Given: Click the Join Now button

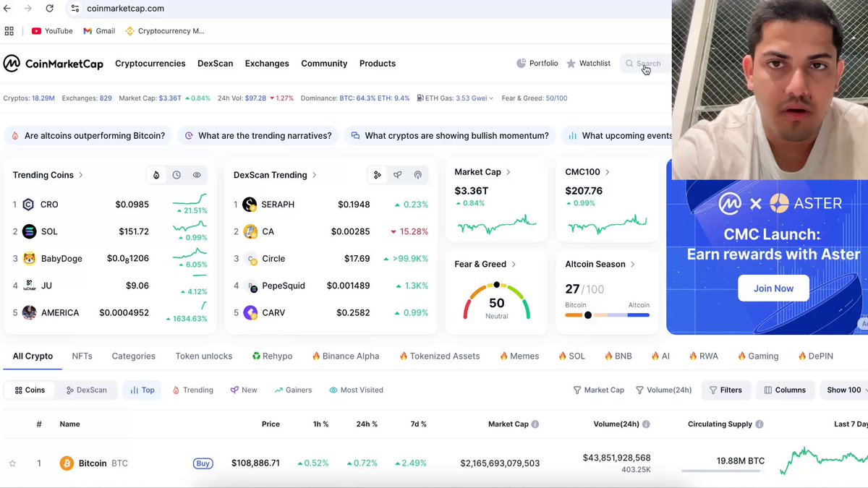Looking at the screenshot, I should coord(773,288).
